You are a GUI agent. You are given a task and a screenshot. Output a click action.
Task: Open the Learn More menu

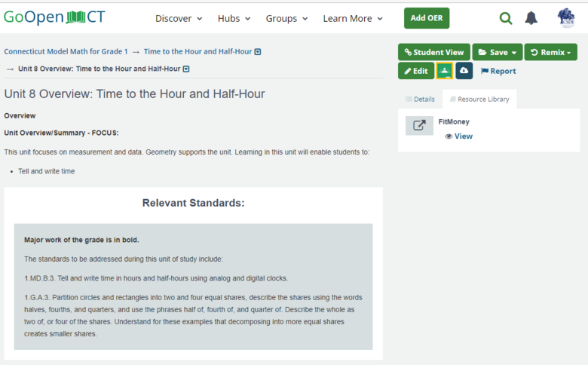pyautogui.click(x=353, y=18)
